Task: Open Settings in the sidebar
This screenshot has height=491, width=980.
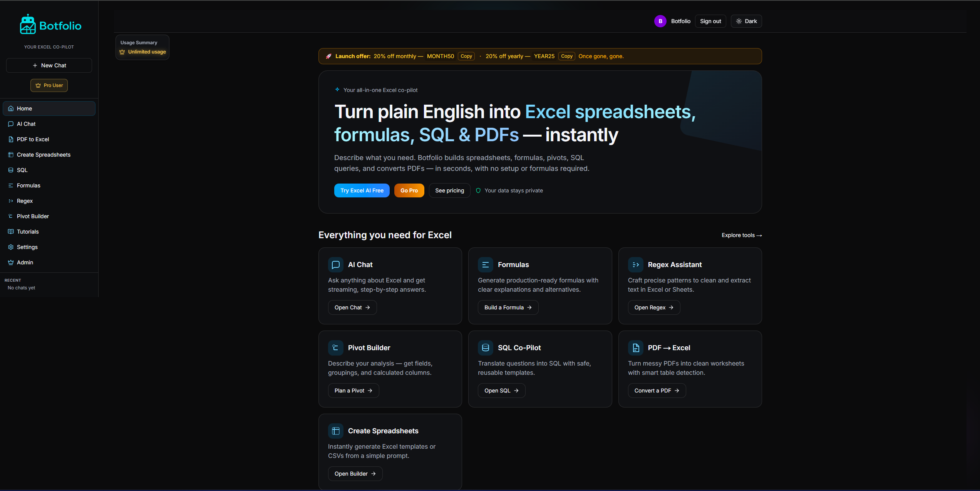Action: [27, 247]
